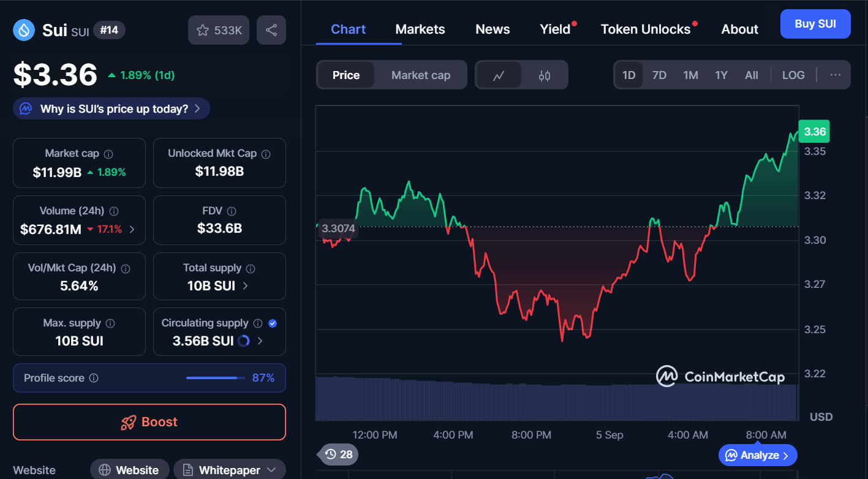Click info icon beside Max. supply
The image size is (868, 479).
[x=110, y=323]
